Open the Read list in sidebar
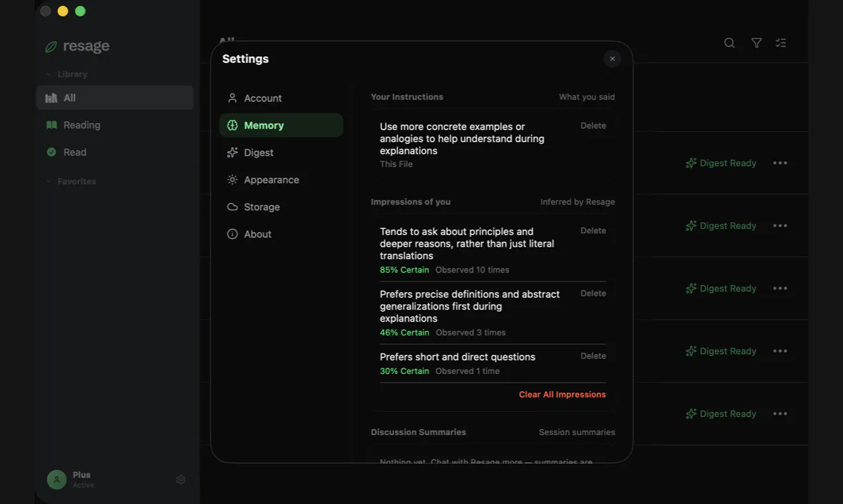Image resolution: width=843 pixels, height=504 pixels. [115, 153]
